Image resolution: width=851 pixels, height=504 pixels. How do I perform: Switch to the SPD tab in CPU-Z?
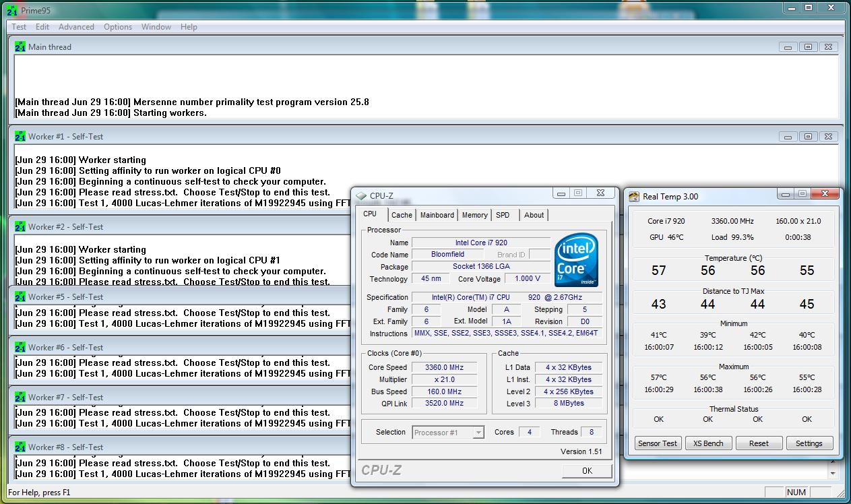503,215
